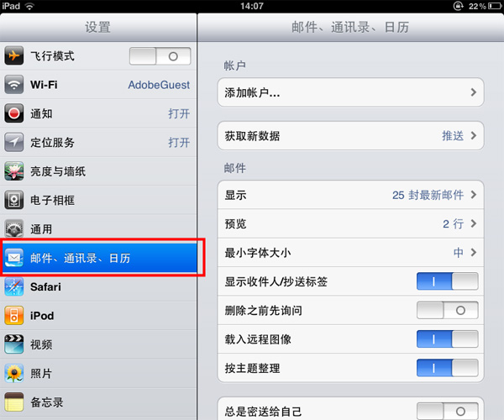
Task: Tap the 预览 2 行 row
Action: 350,223
